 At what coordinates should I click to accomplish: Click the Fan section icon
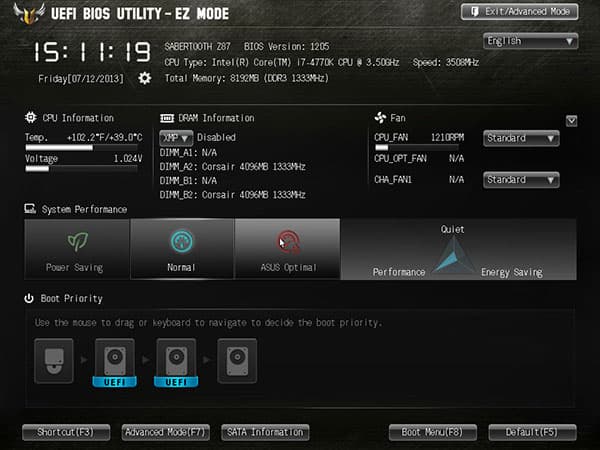(x=380, y=117)
